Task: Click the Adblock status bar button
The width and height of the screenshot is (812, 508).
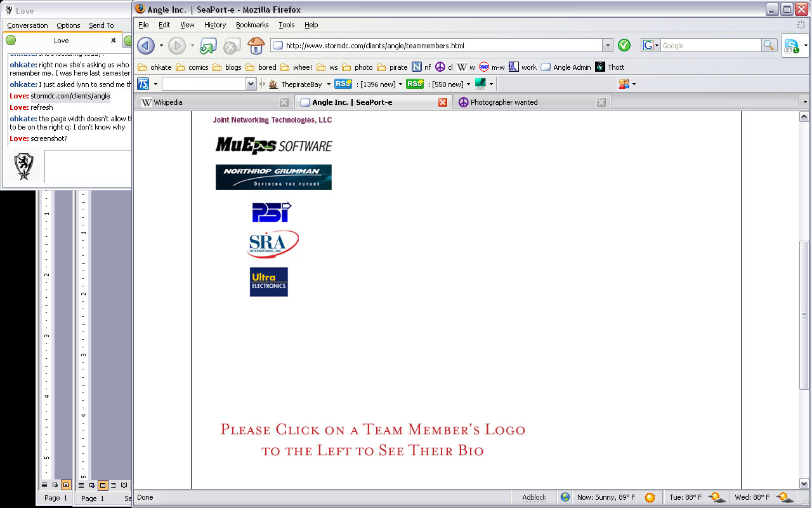Action: click(x=534, y=497)
